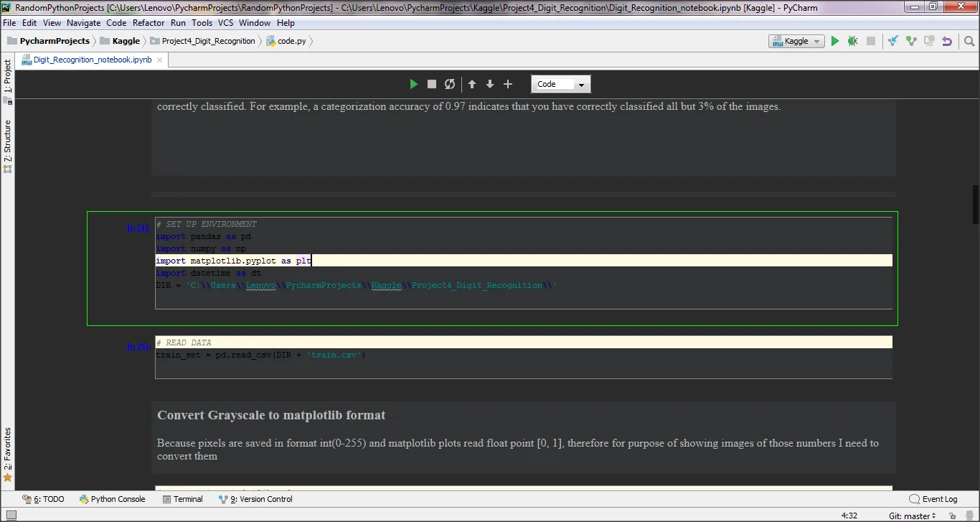The image size is (980, 522).
Task: Select PycharmProjects in the navigation bar
Action: pos(49,41)
